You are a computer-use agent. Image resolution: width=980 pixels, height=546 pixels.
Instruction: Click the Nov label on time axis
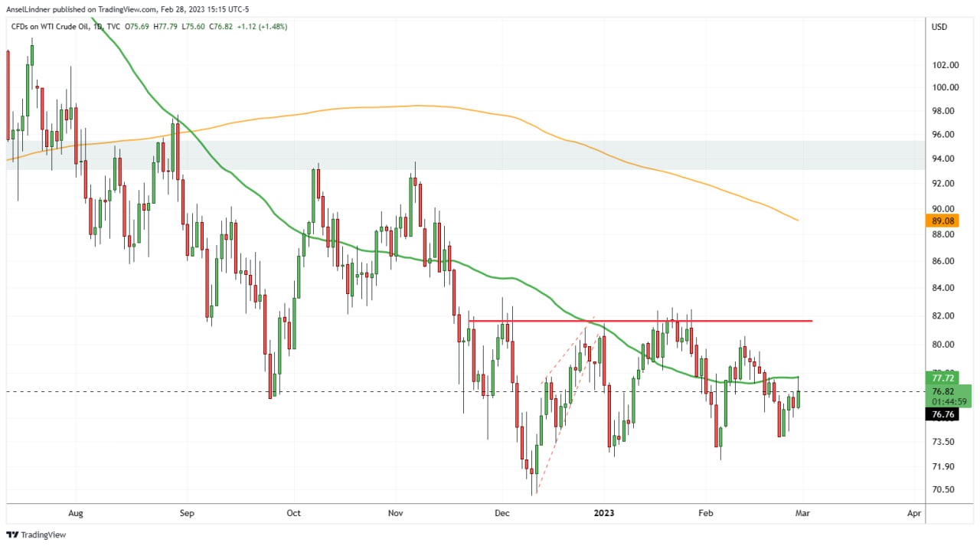tap(396, 513)
